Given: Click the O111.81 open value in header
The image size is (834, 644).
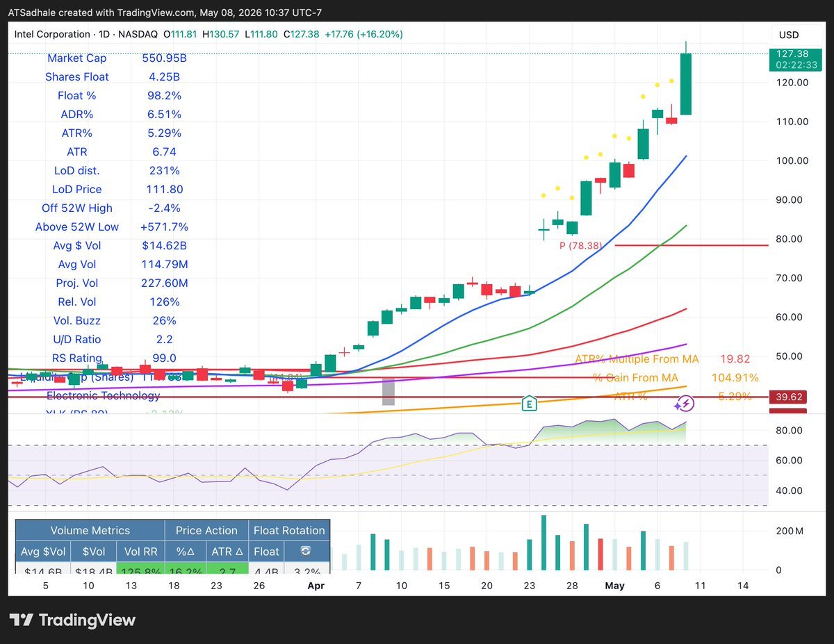Looking at the screenshot, I should (181, 34).
